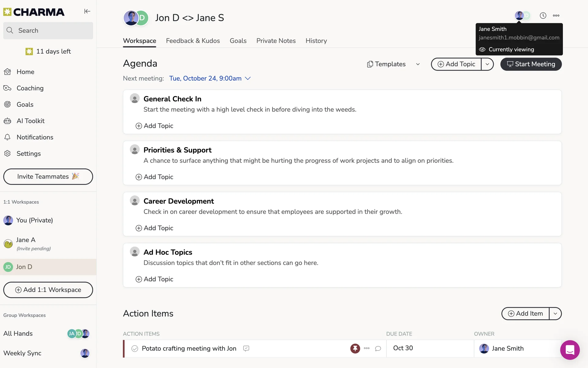This screenshot has height=368, width=588.
Task: Click the note icon beside Potato crafting meeting
Action: [x=246, y=348]
